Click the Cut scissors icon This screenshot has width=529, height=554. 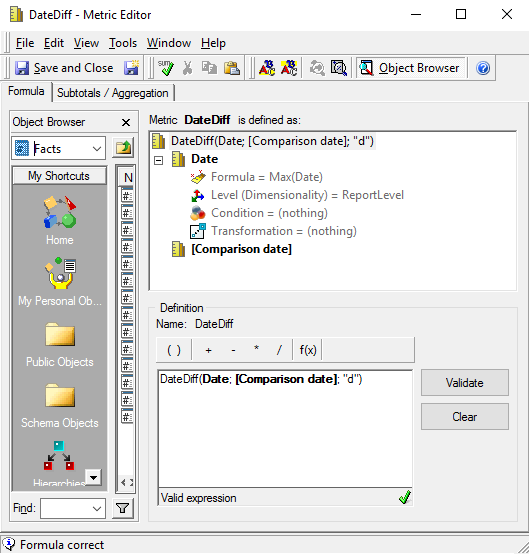point(187,68)
